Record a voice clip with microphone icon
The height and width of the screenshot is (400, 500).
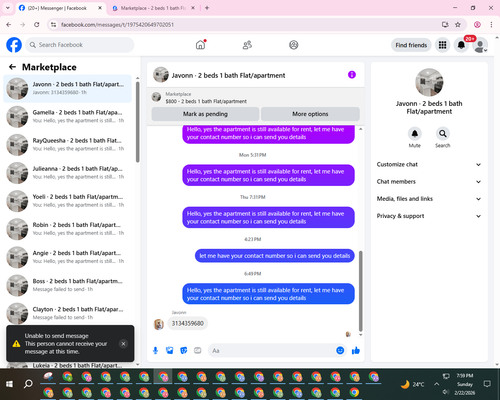click(x=155, y=350)
